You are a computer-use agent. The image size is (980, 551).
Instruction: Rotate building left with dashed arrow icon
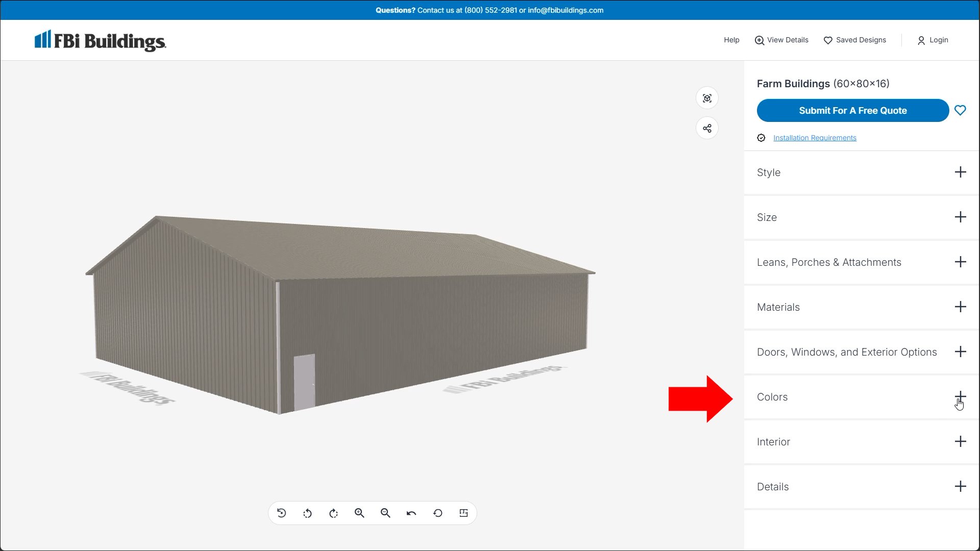pos(307,513)
